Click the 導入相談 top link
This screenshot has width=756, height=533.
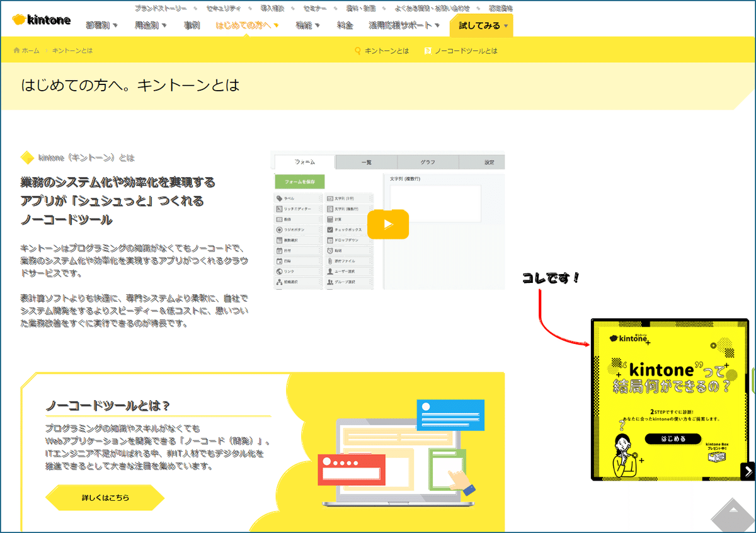click(273, 8)
